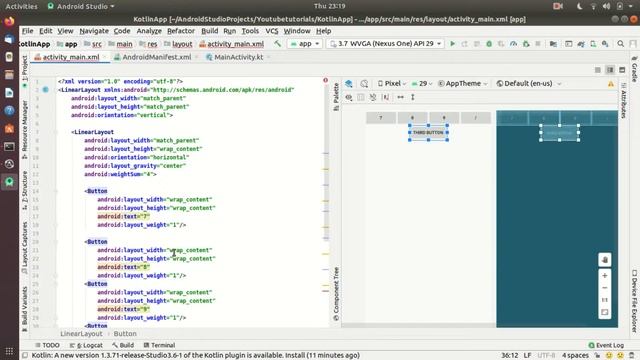The height and width of the screenshot is (360, 640).
Task: Open Firefox from the Ubuntu dock
Action: tap(9, 21)
